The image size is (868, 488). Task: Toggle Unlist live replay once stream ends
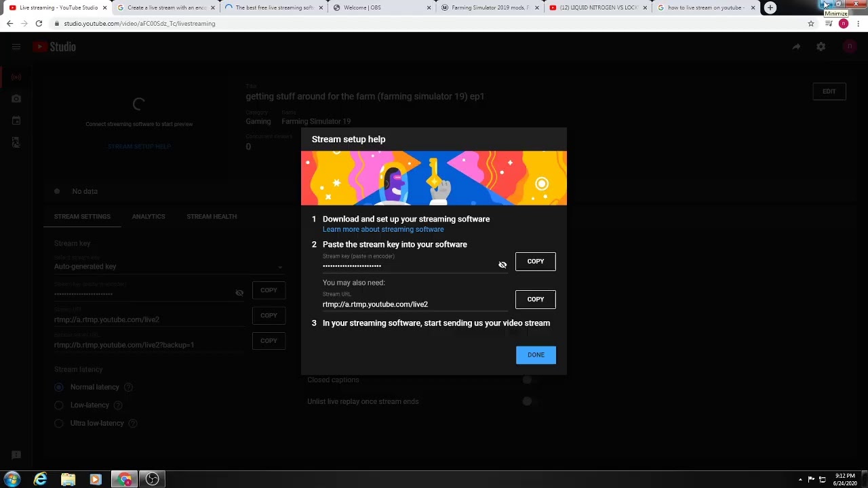(529, 402)
